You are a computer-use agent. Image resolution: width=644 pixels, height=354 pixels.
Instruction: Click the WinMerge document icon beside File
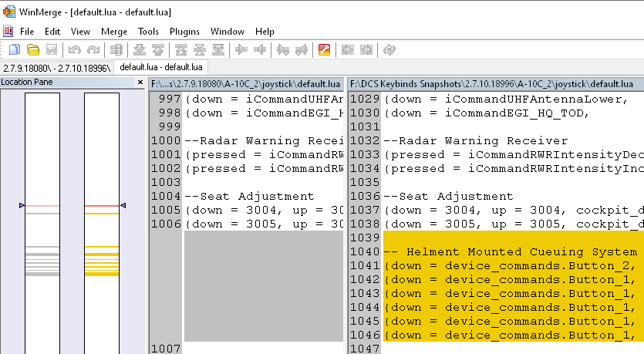point(8,31)
